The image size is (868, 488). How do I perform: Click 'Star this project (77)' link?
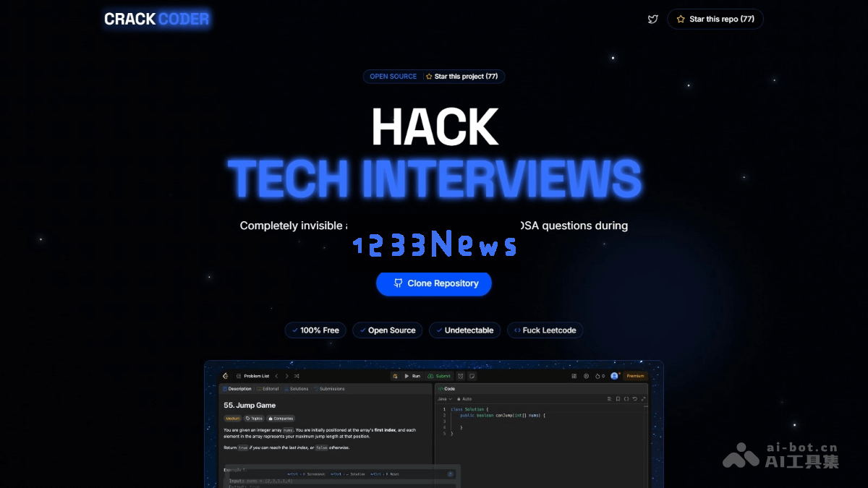pyautogui.click(x=461, y=77)
